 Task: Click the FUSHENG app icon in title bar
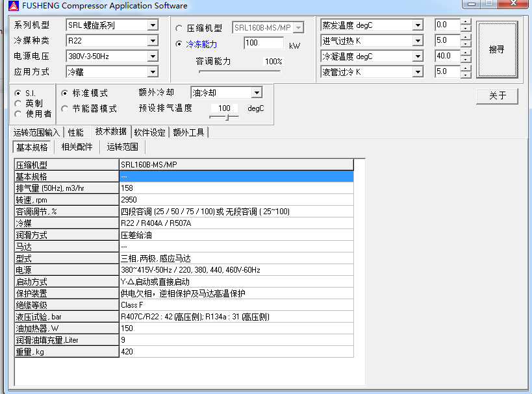point(14,5)
